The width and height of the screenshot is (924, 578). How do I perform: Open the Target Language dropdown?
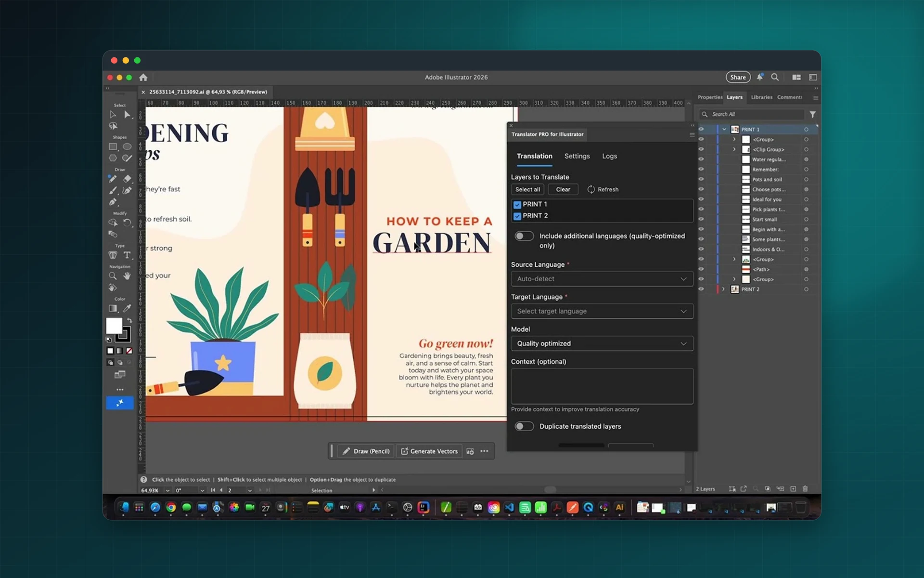coord(602,311)
